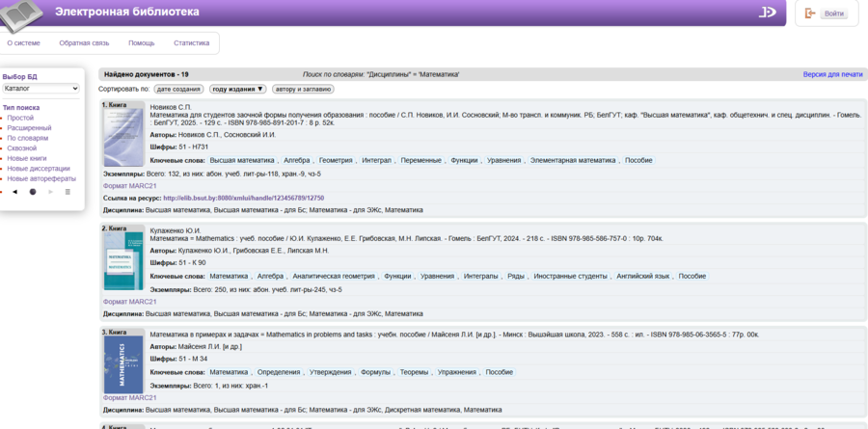
Task: Sort results by году издания
Action: pos(238,89)
